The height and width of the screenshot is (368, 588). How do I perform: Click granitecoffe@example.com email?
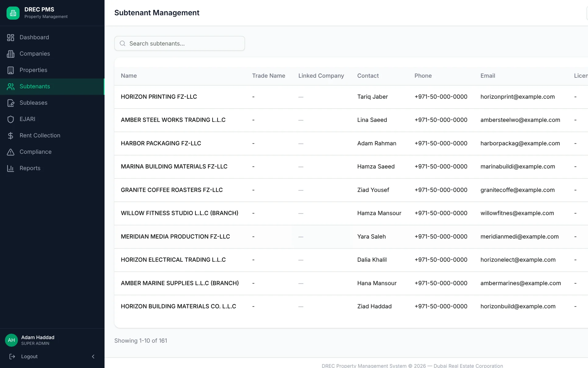point(518,190)
